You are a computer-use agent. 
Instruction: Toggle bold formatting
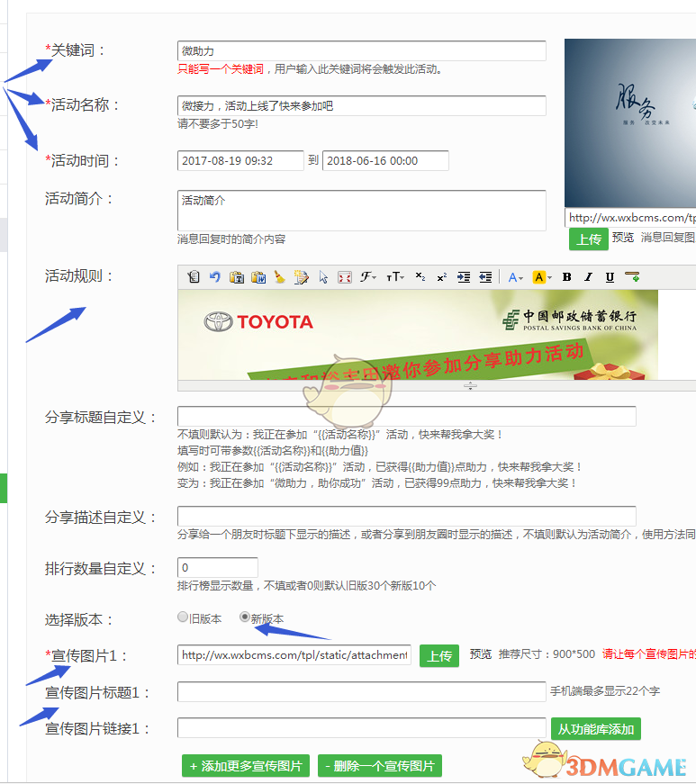point(566,277)
